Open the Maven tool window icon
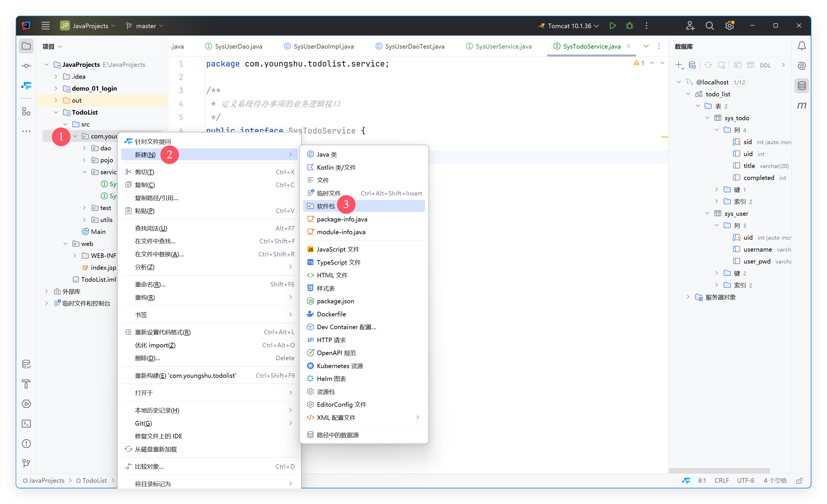 (801, 106)
